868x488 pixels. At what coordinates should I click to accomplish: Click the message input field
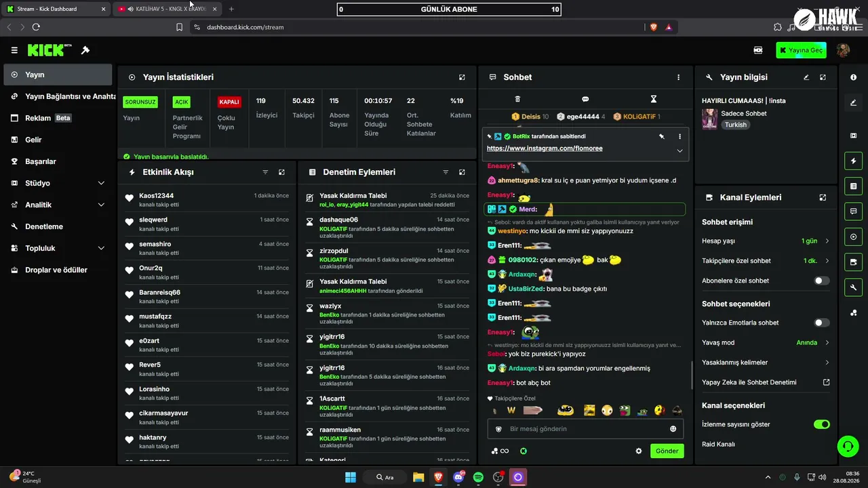pos(585,429)
